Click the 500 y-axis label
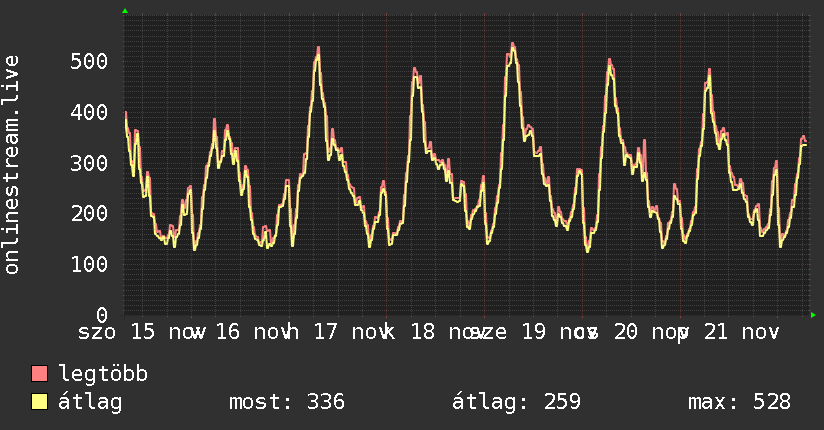 click(89, 62)
